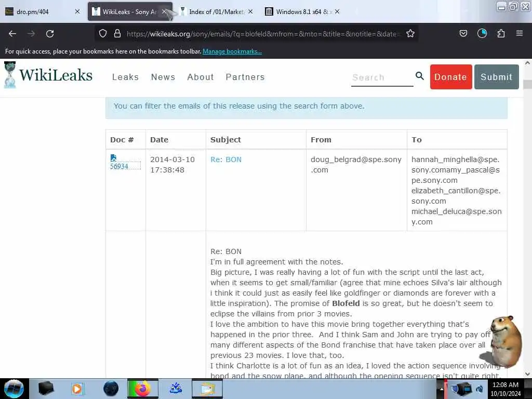
Task: Open the tracking protection shield icon
Action: [103, 34]
